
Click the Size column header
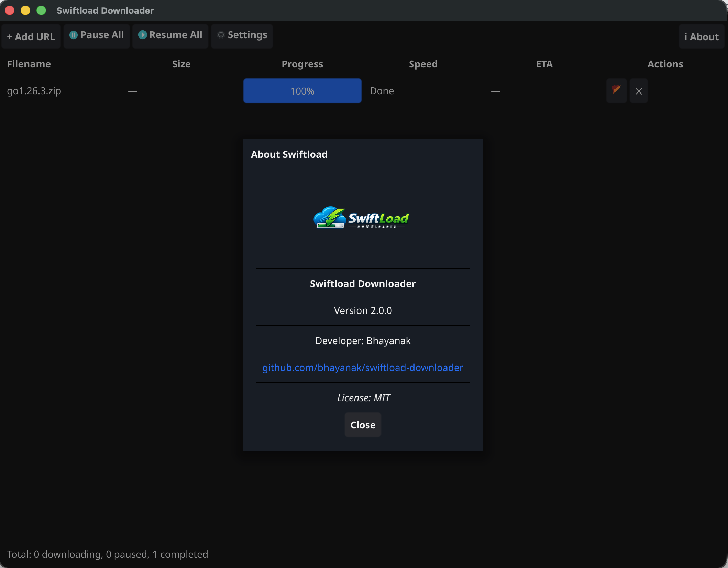[181, 64]
